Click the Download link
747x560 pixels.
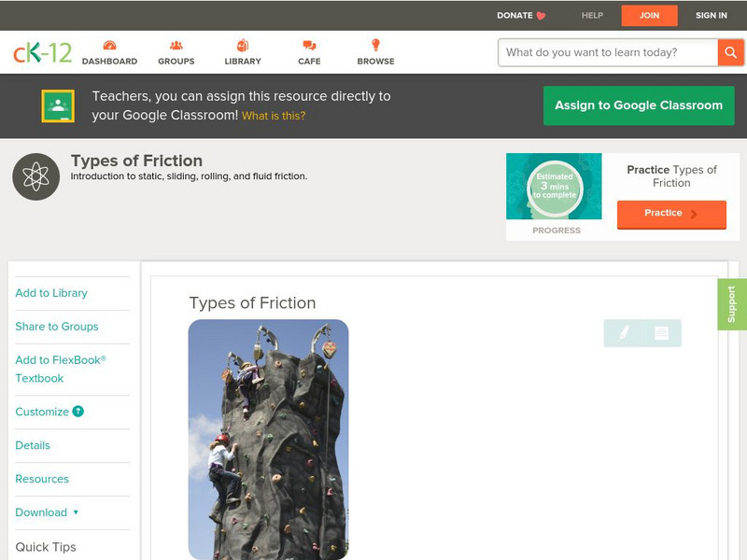tap(41, 512)
